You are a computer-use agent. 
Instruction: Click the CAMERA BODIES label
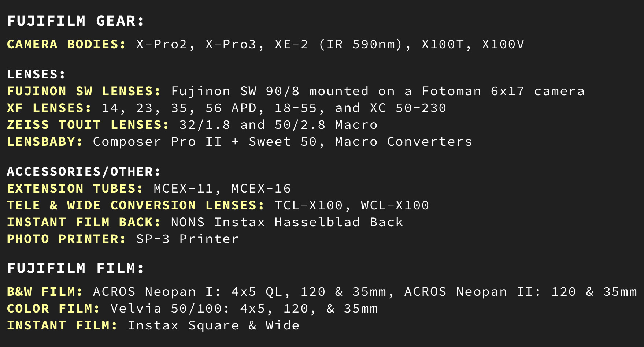pyautogui.click(x=66, y=44)
